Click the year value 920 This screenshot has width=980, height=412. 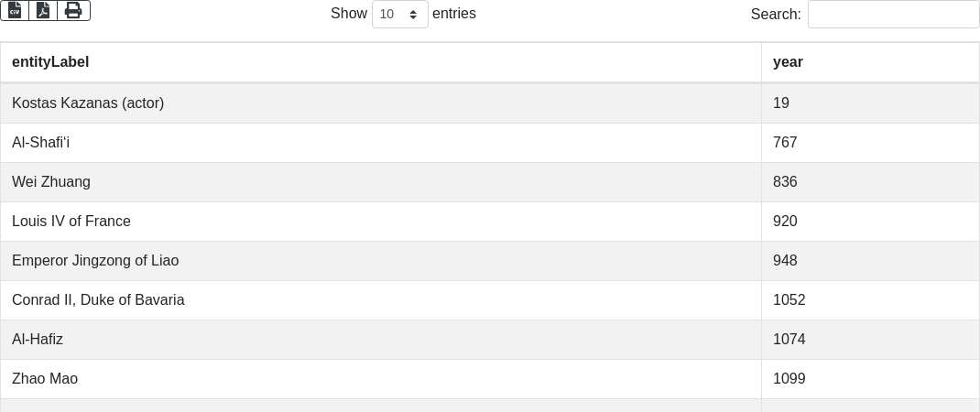[x=785, y=222]
